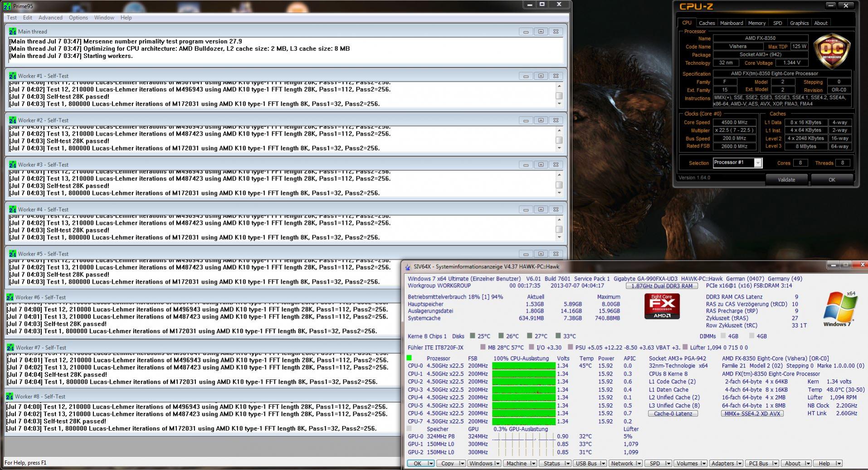Click the Main thread window icon
The image size is (868, 470).
click(x=12, y=31)
